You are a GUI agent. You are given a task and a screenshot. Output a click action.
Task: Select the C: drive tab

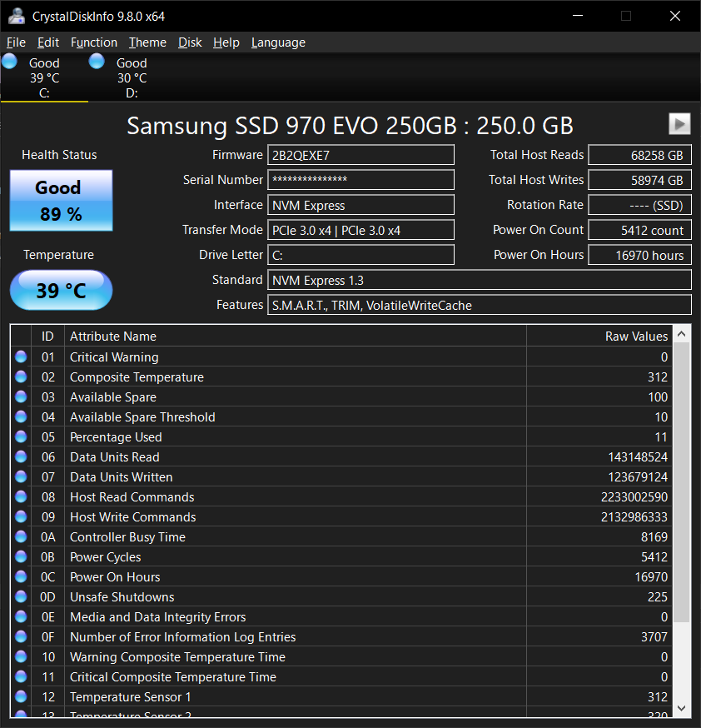(x=44, y=77)
